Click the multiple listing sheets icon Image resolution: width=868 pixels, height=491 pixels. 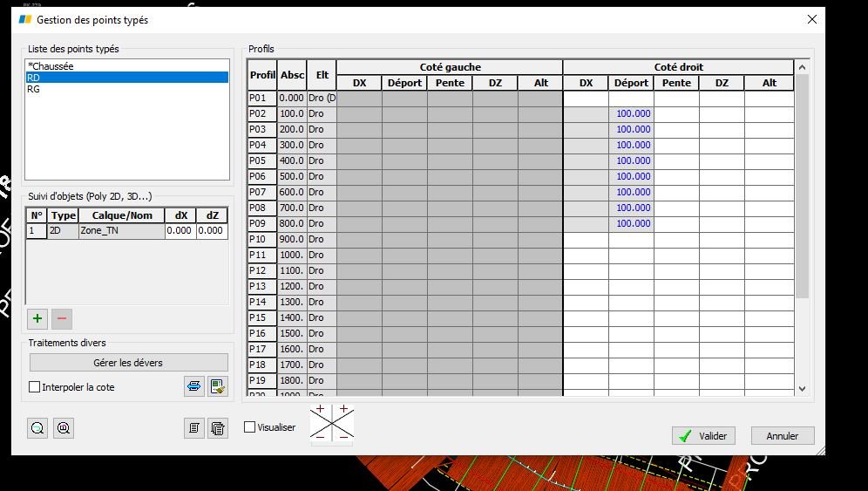click(218, 428)
